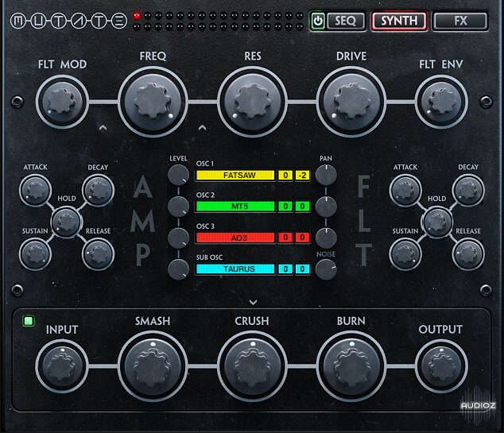Select the first red sequencer step LED

click(137, 15)
